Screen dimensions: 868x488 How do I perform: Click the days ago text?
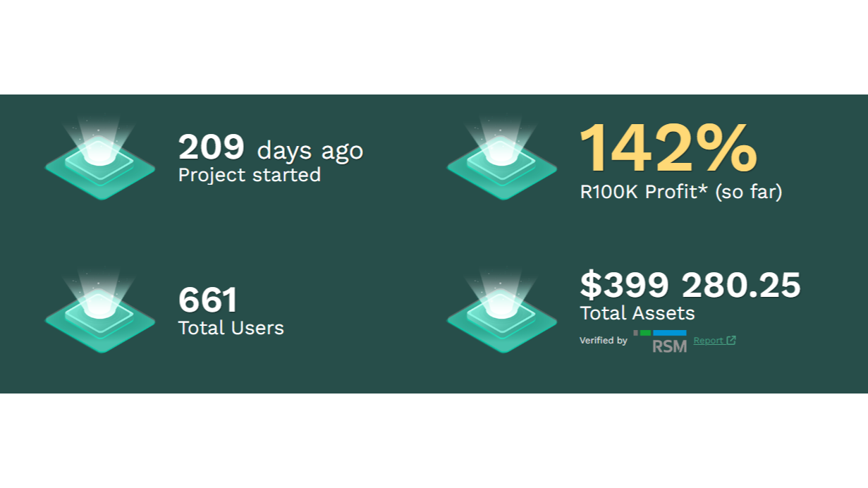310,150
